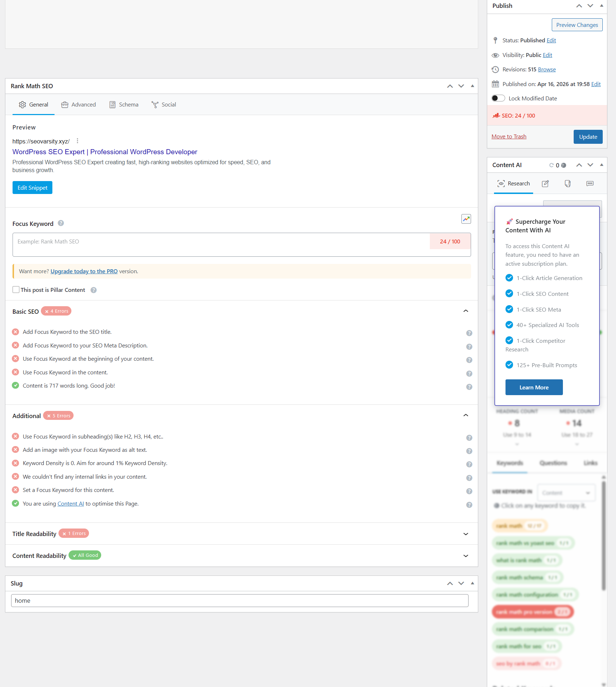This screenshot has width=616, height=687.
Task: Click the Content AI keywords scrollbar
Action: pyautogui.click(x=604, y=536)
